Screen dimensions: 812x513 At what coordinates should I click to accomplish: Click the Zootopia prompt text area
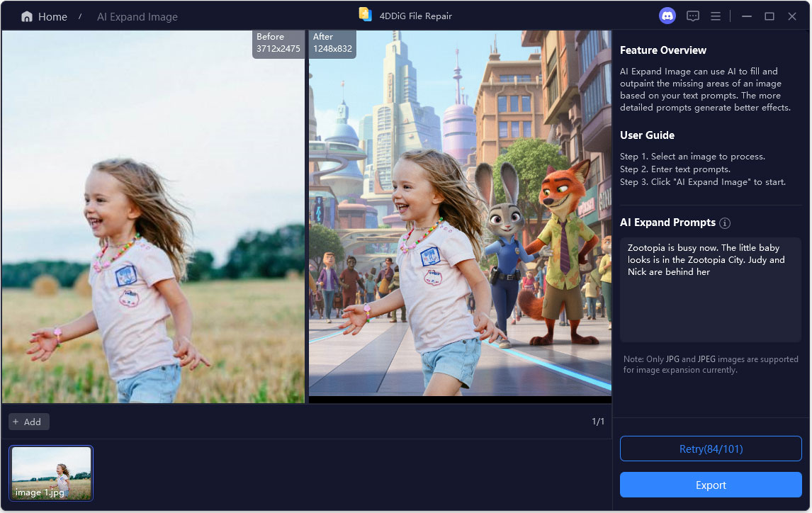point(711,291)
